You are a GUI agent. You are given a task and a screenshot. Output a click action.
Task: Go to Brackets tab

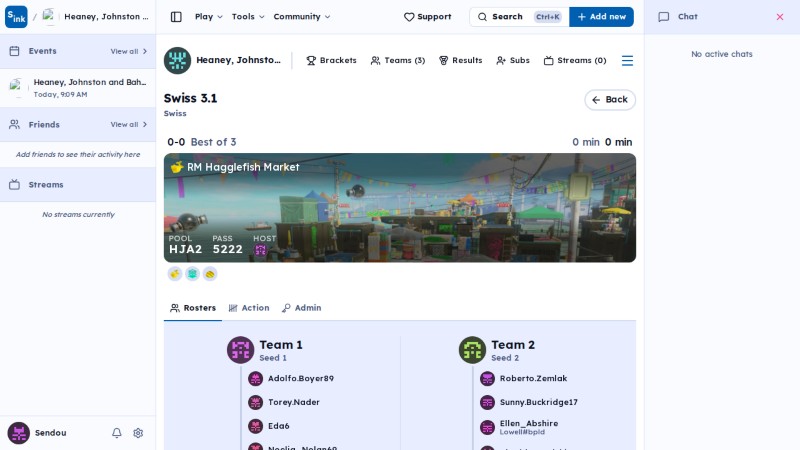[331, 60]
